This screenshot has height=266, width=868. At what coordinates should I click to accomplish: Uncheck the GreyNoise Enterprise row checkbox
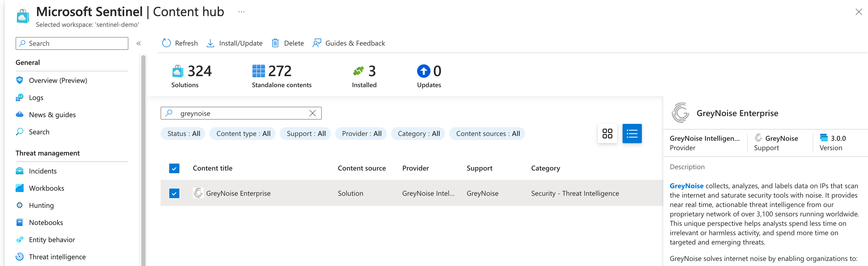pyautogui.click(x=174, y=193)
